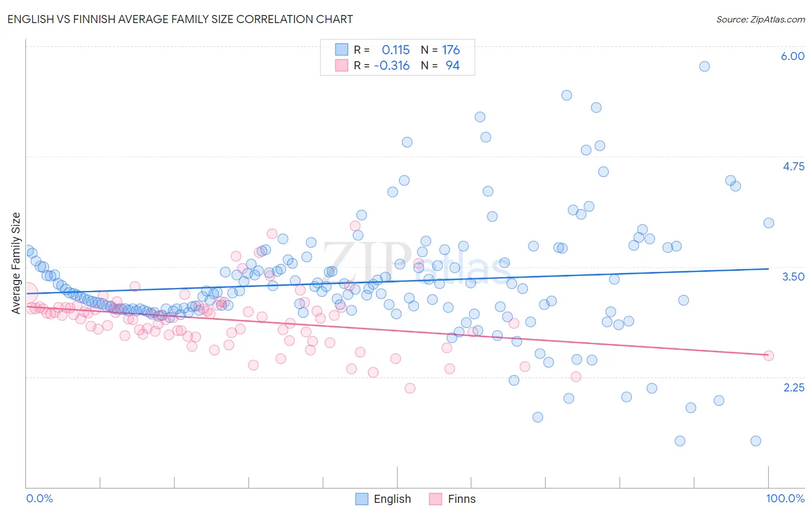
Task: Click the R = 0.115 correlation value
Action: click(x=381, y=50)
